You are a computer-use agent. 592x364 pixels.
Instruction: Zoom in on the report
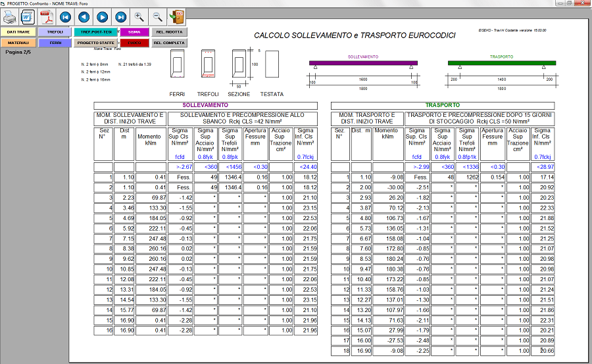[x=139, y=17]
